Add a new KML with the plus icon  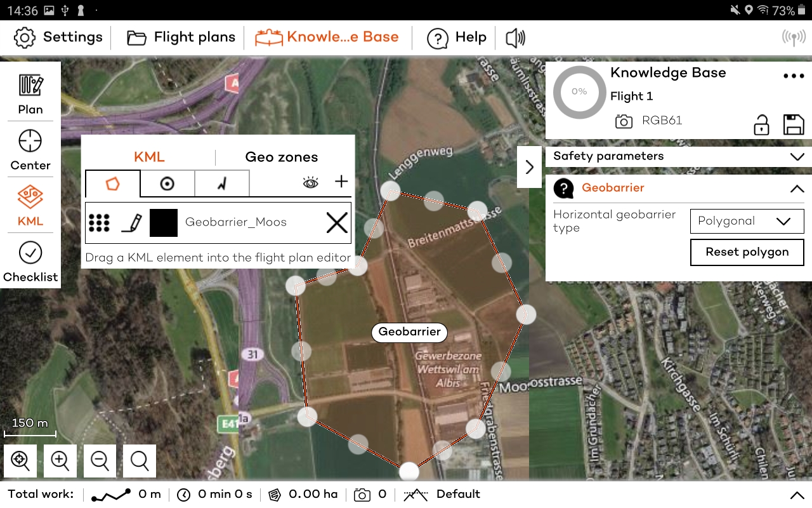341,182
